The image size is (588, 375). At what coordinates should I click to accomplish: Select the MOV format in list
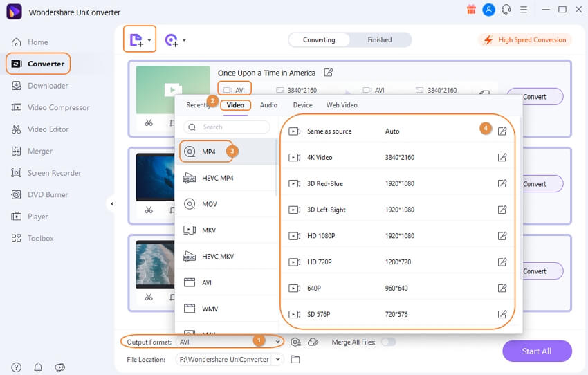[208, 204]
